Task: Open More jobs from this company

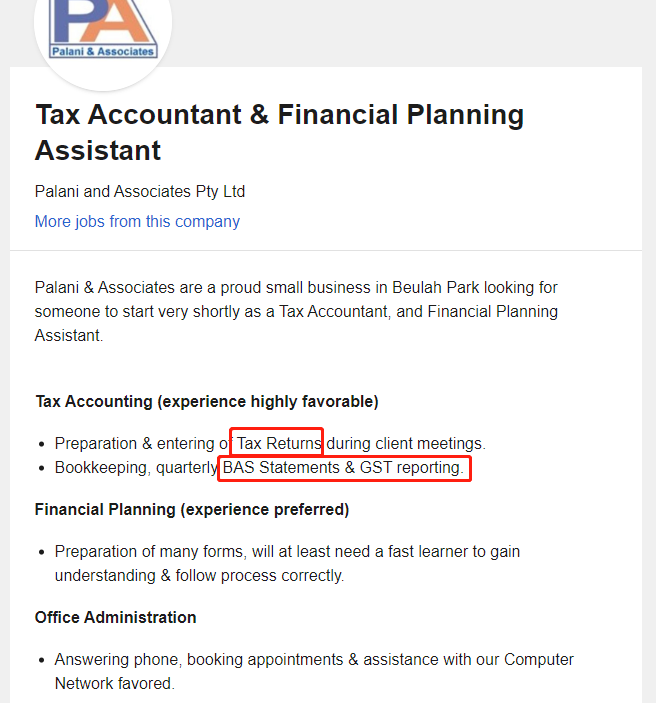Action: 137,221
